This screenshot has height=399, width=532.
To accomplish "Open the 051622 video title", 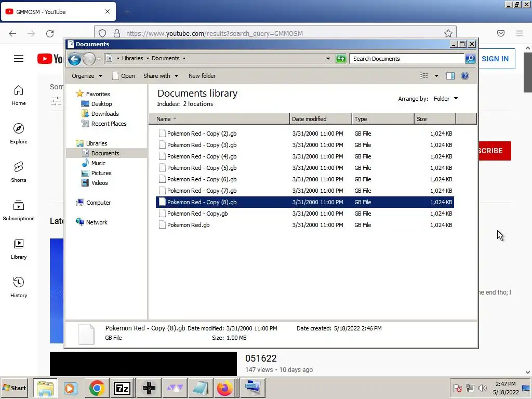I will click(261, 358).
